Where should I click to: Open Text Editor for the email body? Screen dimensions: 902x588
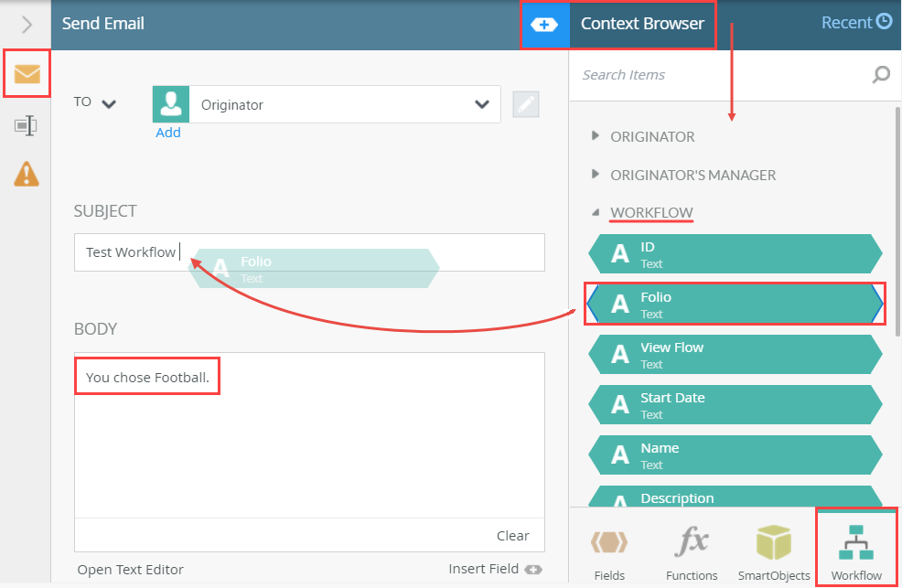(x=130, y=569)
